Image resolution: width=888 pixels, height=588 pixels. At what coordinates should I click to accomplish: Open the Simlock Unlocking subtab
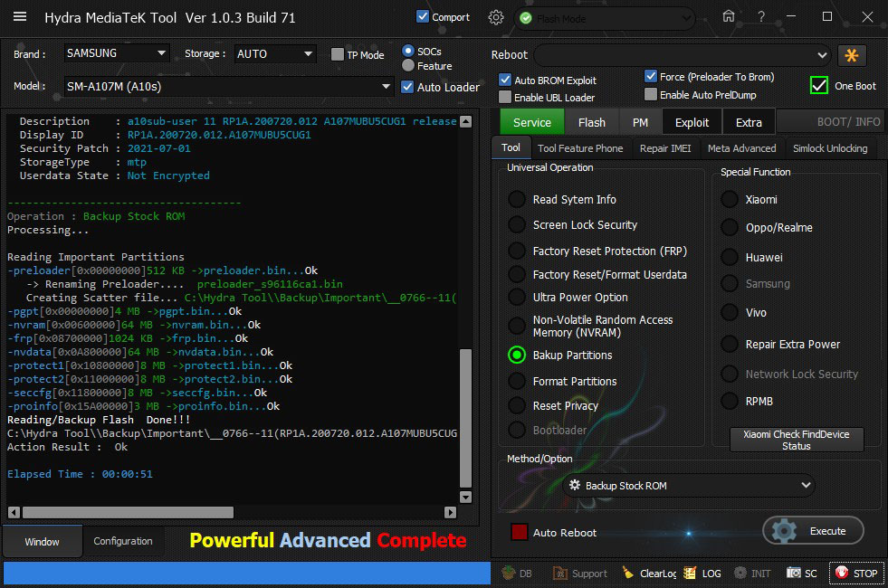coord(830,148)
